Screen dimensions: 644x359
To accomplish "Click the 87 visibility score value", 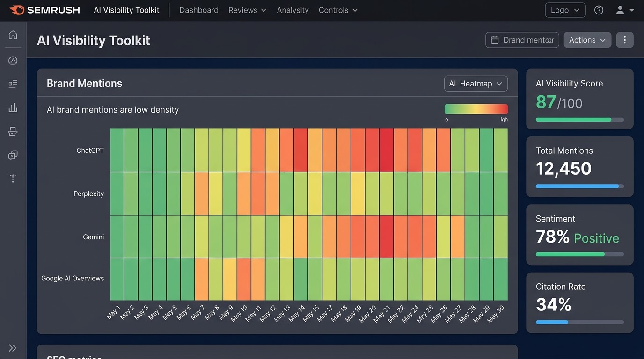I will click(x=546, y=102).
